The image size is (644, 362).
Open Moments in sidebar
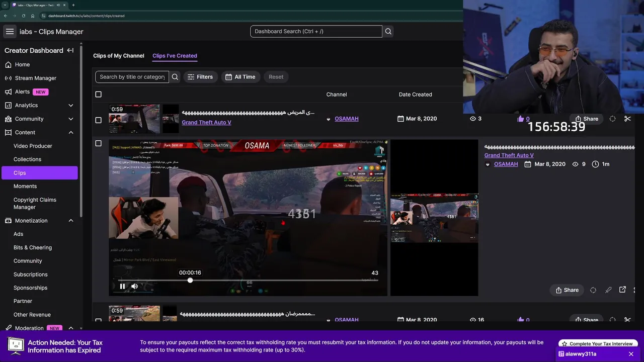click(25, 186)
